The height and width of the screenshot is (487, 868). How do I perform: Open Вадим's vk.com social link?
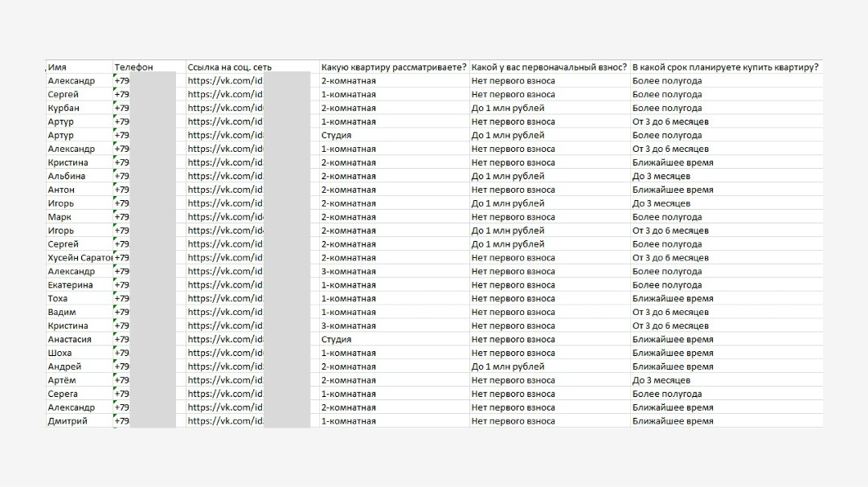226,313
